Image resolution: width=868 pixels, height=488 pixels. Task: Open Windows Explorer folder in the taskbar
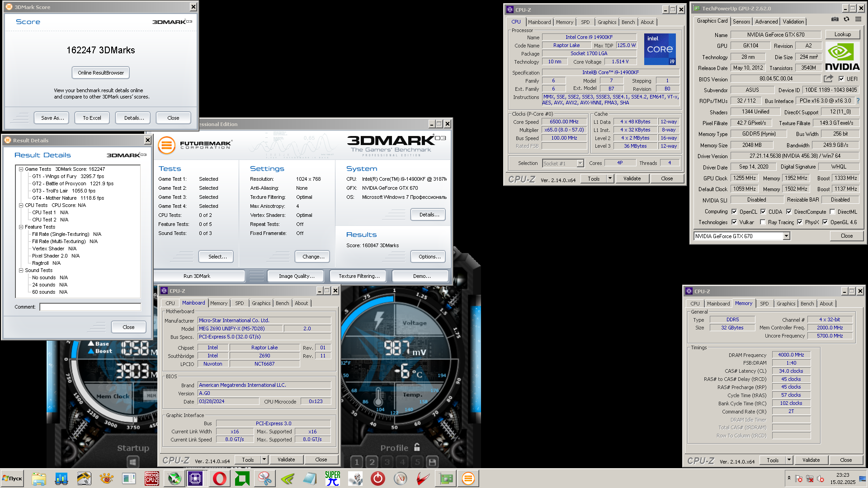(38, 478)
